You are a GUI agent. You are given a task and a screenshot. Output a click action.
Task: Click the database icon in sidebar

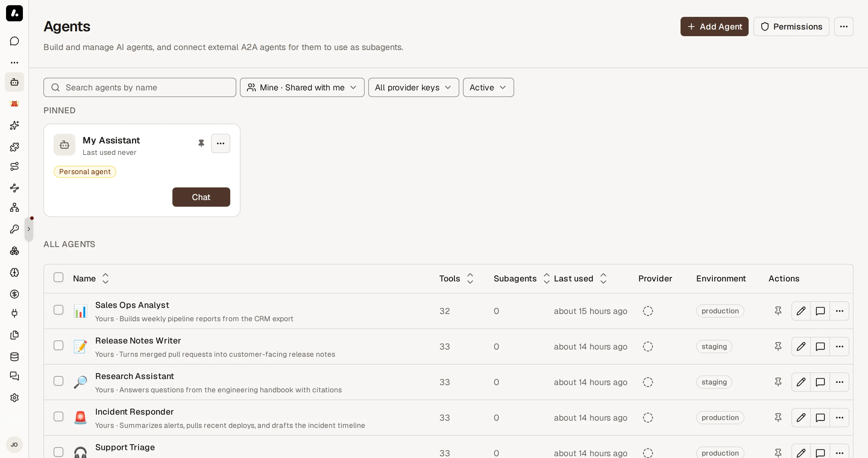[14, 357]
